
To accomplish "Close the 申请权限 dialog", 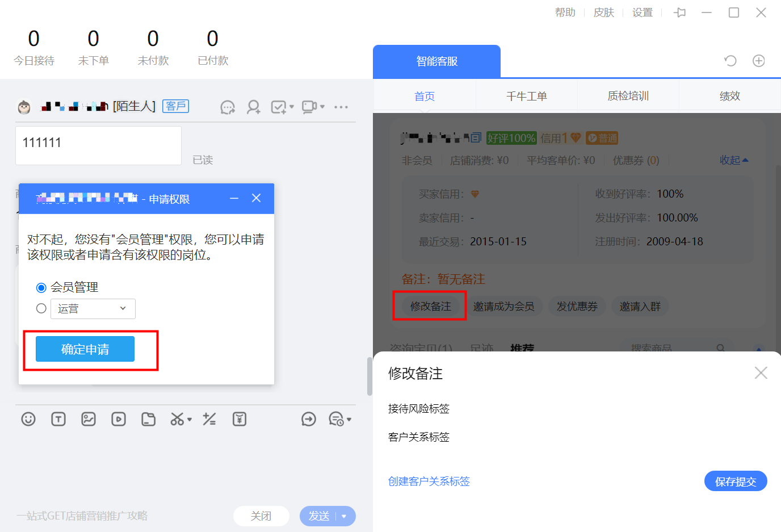I will pyautogui.click(x=257, y=198).
